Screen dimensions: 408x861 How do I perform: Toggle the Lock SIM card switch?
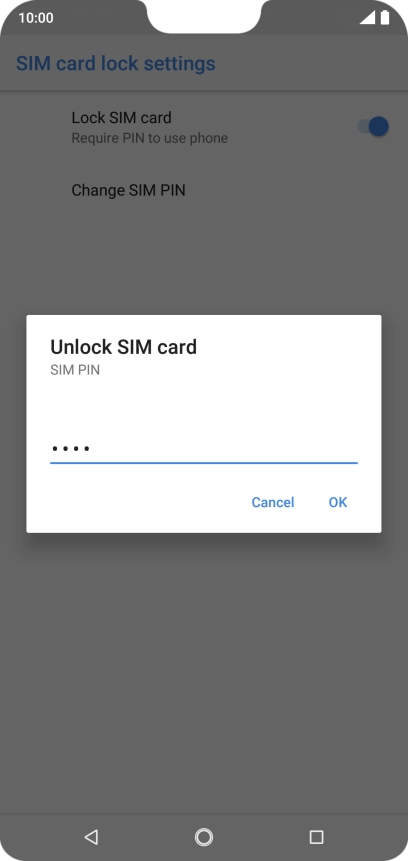373,126
